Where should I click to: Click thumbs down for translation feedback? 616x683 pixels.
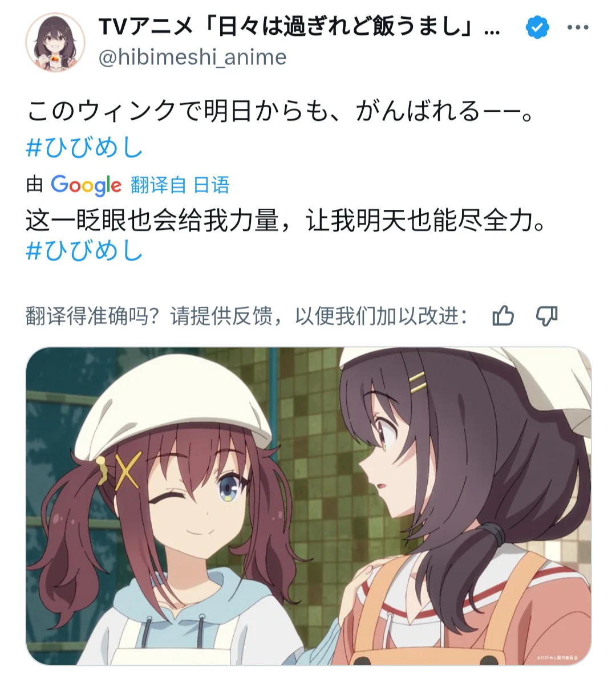click(547, 316)
